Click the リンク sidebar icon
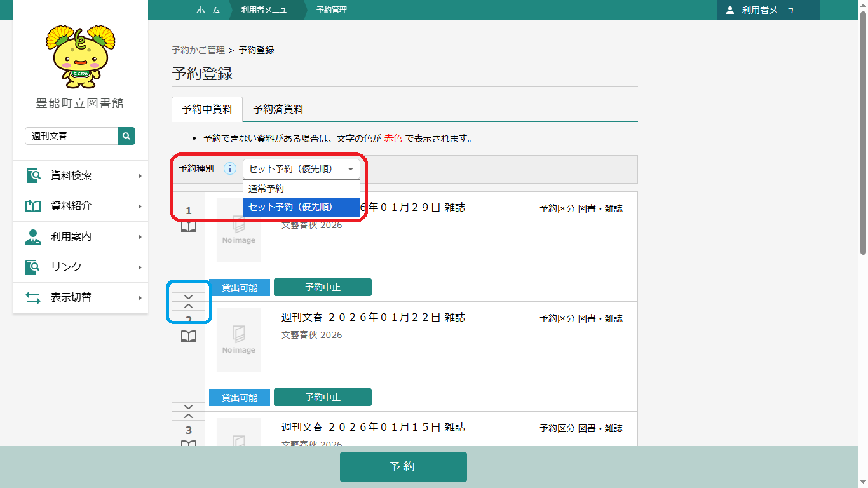Image resolution: width=868 pixels, height=488 pixels. coord(32,267)
